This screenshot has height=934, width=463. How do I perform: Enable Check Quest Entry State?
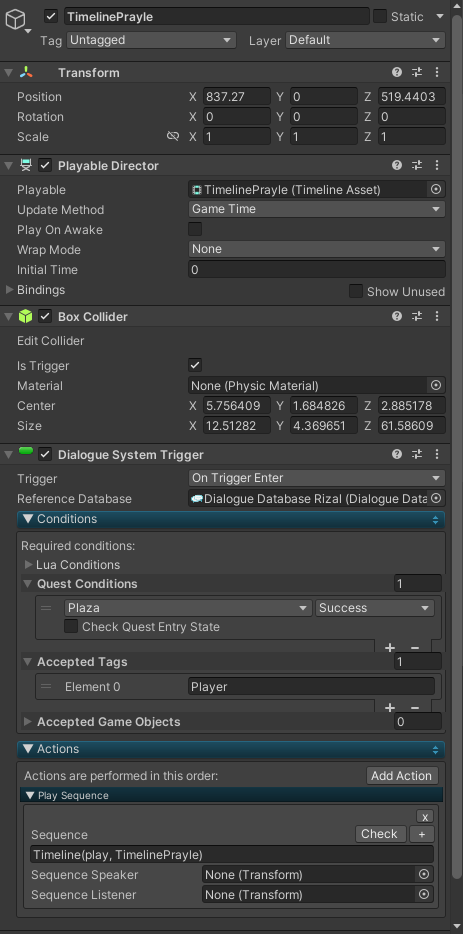(x=71, y=626)
